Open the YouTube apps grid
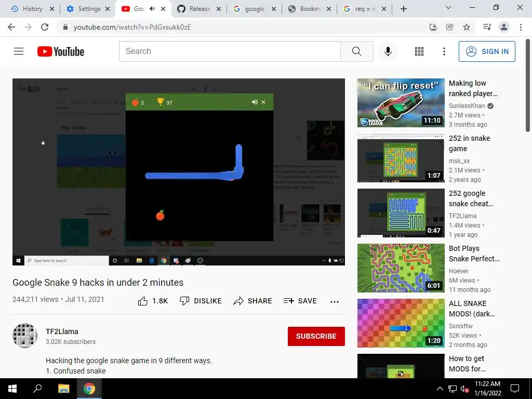Viewport: 532px width, 399px height. click(419, 51)
